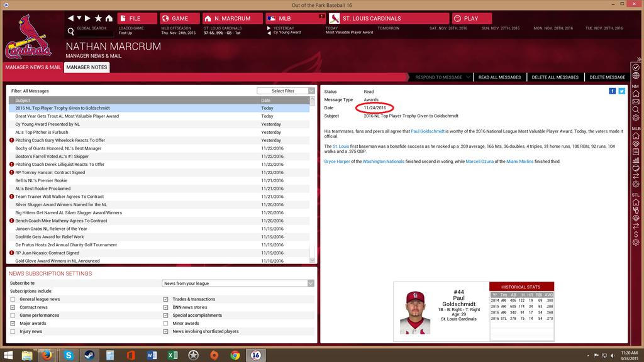The width and height of the screenshot is (644, 362).
Task: Open the Select Filter dropdown
Action: coord(286,91)
